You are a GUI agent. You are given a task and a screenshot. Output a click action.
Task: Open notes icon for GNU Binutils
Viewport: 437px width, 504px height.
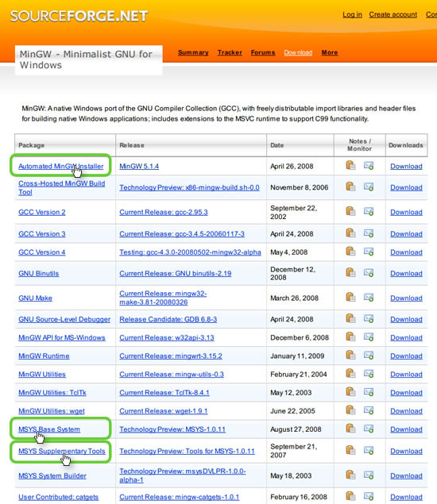(350, 272)
